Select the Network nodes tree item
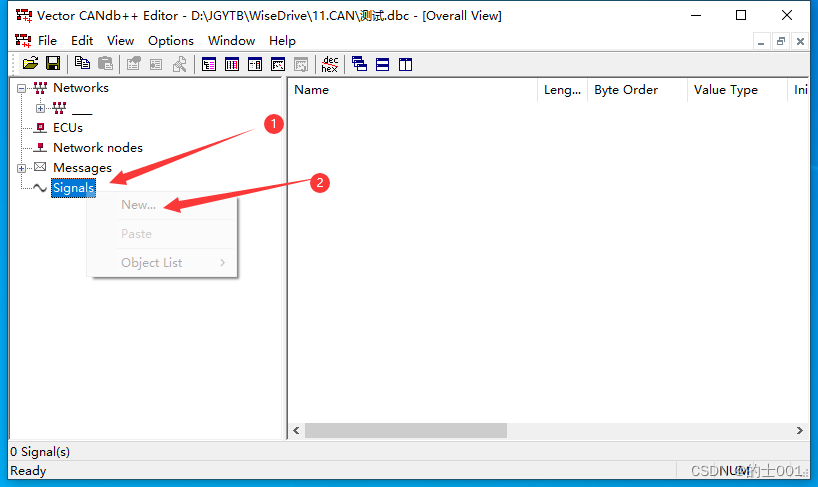This screenshot has height=487, width=818. [x=98, y=148]
